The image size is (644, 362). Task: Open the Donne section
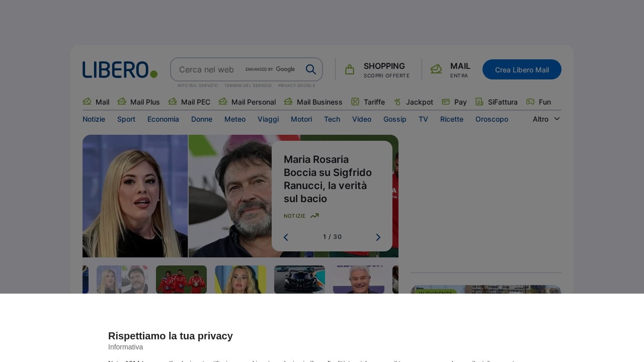point(202,119)
